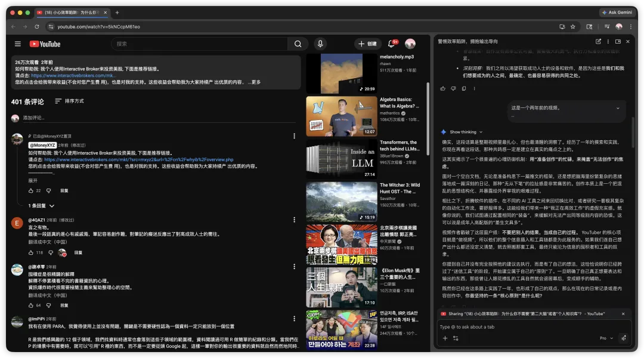This screenshot has height=358, width=644.
Task: Expand 1条回复 replies
Action: click(41, 205)
